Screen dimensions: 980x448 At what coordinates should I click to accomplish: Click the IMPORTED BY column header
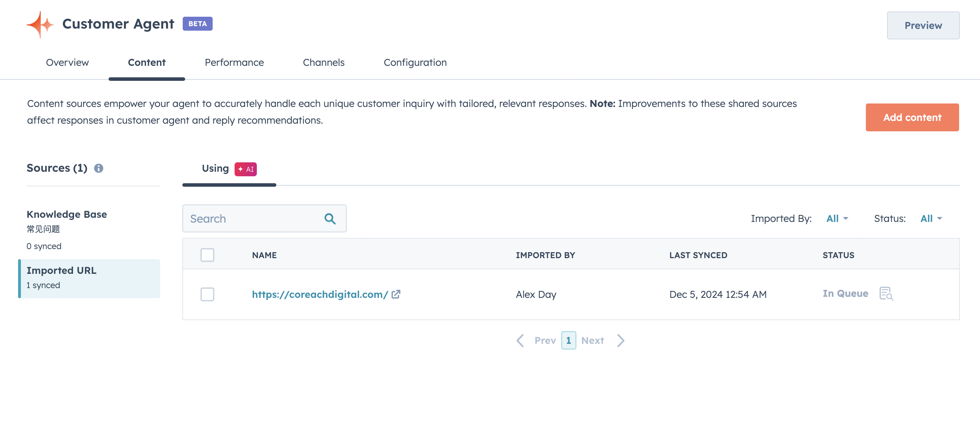pyautogui.click(x=545, y=255)
